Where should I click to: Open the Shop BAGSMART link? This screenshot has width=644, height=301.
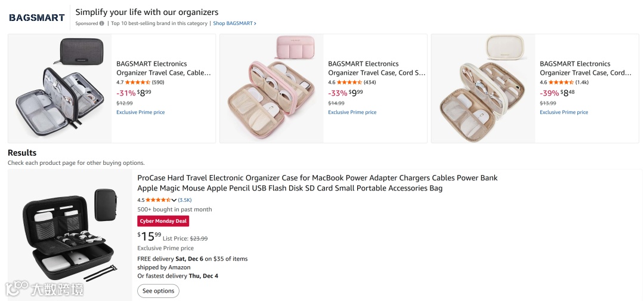coord(234,23)
